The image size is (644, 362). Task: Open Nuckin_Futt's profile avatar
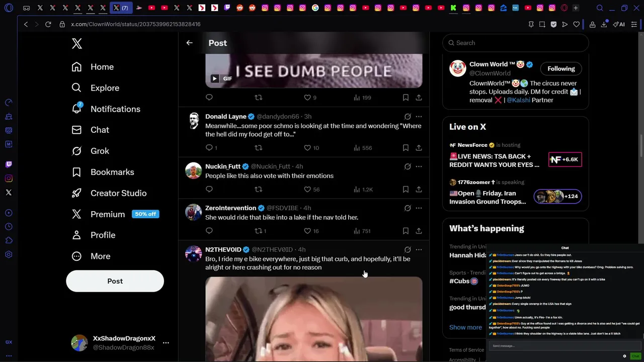193,170
